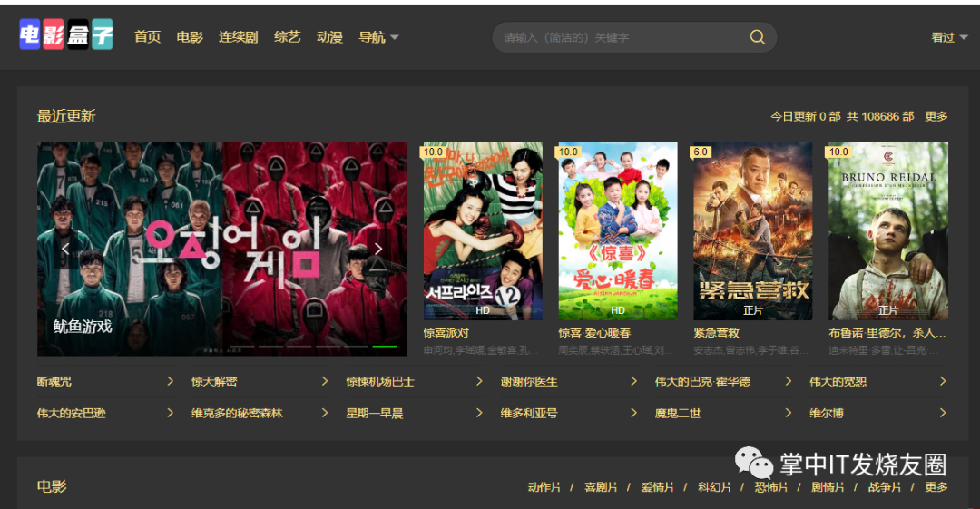Image resolution: width=980 pixels, height=509 pixels.
Task: Click the chevron beside 维多利亚号
Action: tap(633, 414)
